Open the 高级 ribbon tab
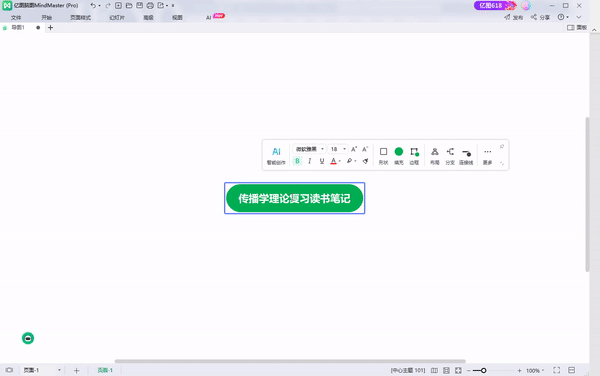This screenshot has width=600, height=376. click(x=148, y=18)
